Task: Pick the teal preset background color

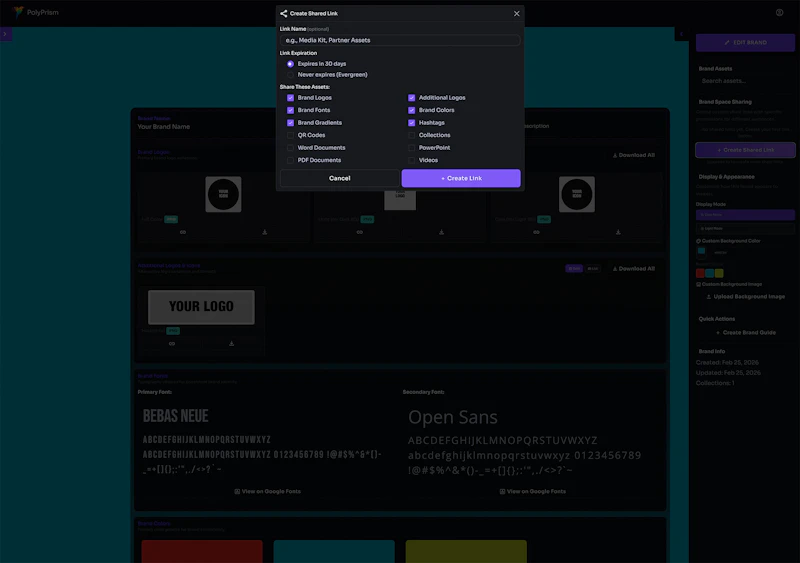Action: click(709, 273)
